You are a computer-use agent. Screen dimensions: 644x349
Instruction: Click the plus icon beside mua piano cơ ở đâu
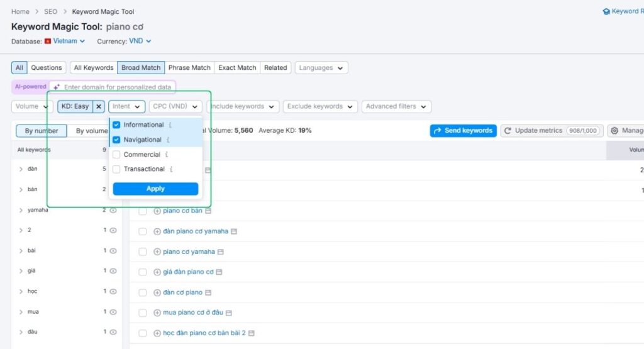coord(157,313)
